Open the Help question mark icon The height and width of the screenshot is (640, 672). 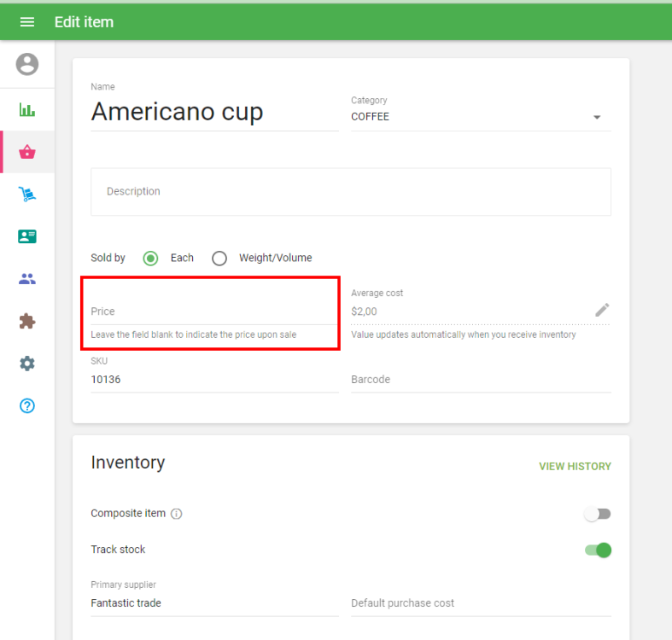click(27, 405)
